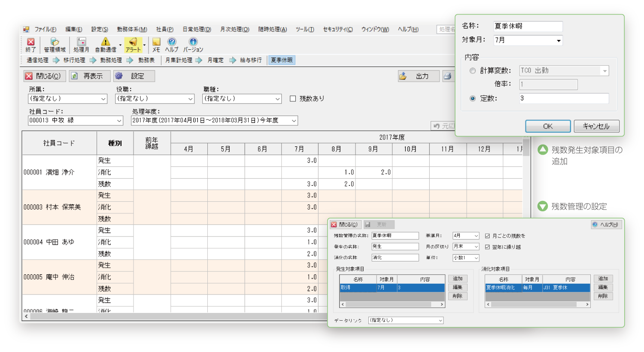This screenshot has height=352, width=644.
Task: Toggle the 翌年に繰り越し checkbox
Action: tap(486, 246)
